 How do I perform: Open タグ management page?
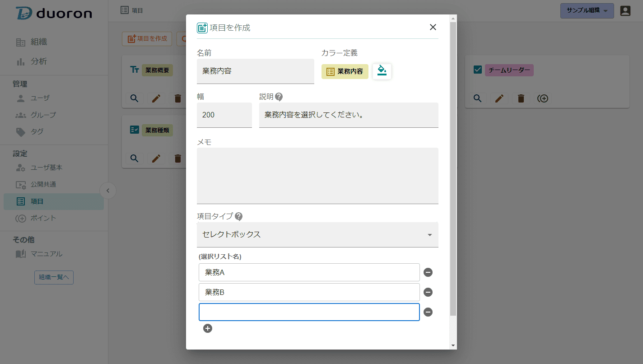[x=37, y=131]
